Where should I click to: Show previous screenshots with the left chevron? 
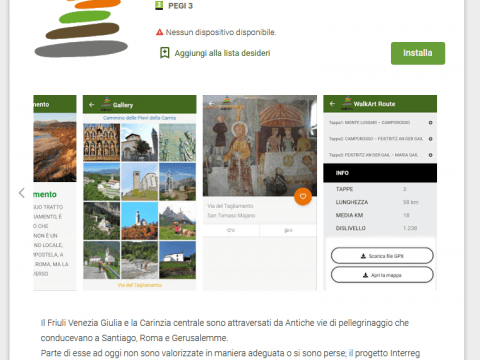[22, 193]
